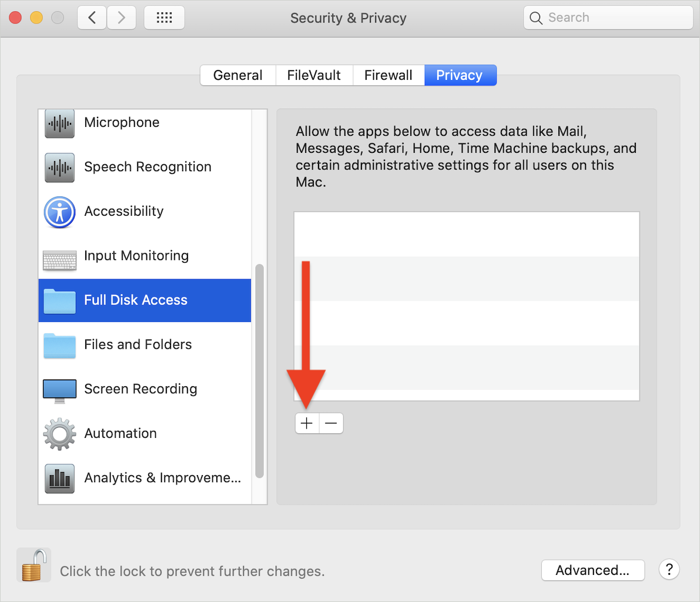The height and width of the screenshot is (602, 700).
Task: Show all preferences with grid button
Action: [x=164, y=18]
